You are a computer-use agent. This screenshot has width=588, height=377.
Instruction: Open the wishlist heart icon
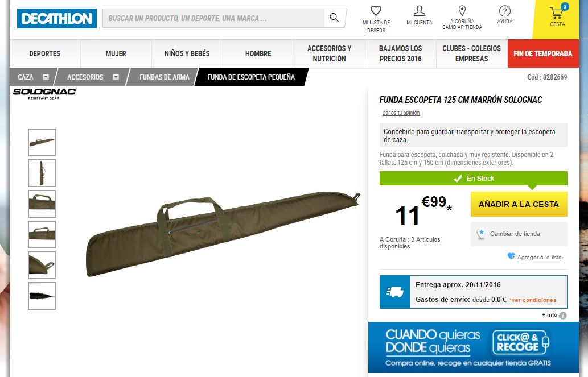tap(376, 10)
